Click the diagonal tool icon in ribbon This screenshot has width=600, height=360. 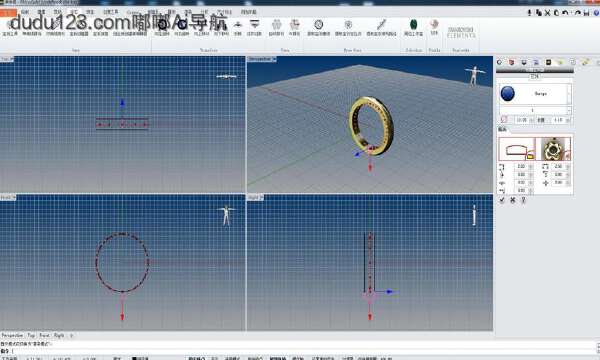[381, 24]
